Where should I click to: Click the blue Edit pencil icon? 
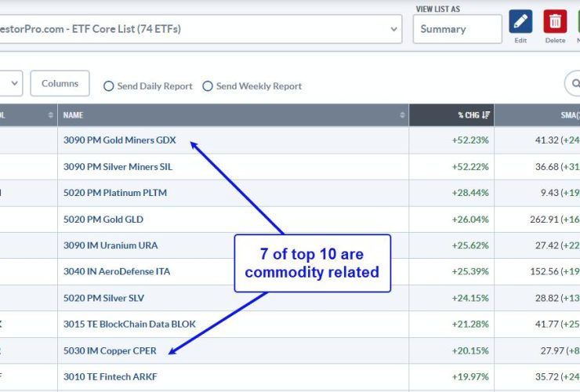click(x=520, y=21)
